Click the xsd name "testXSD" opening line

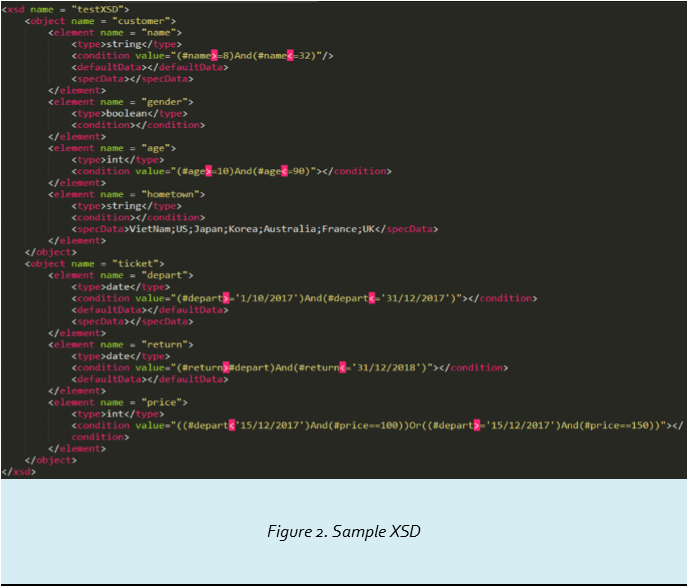click(65, 9)
